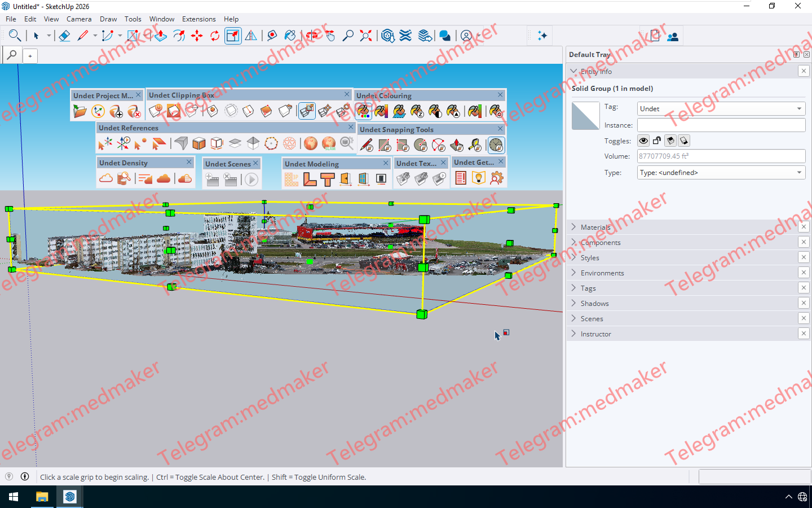Activate the Push/Pull tool
Screen dimensions: 812x508
tap(161, 36)
